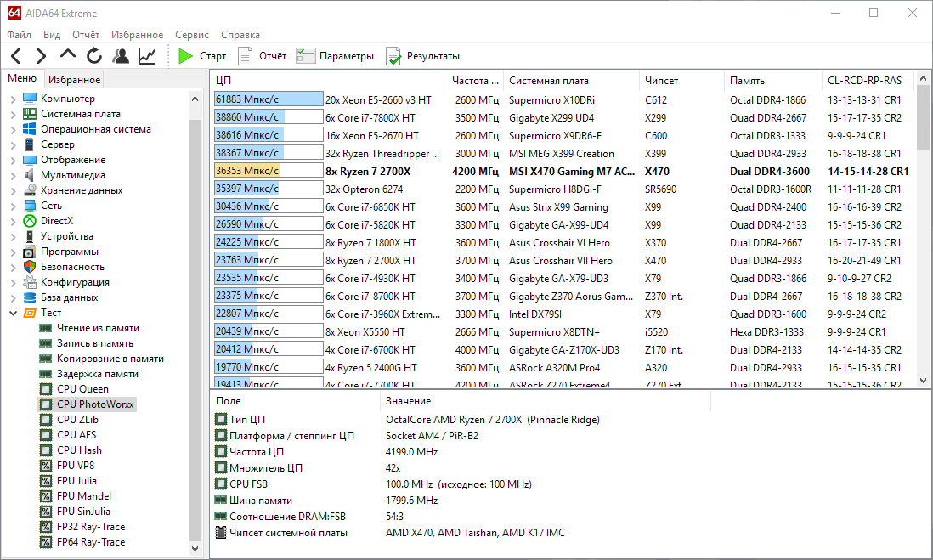Click the Мультимедиа speaker icon
Screen dimensions: 933x560
pos(30,175)
